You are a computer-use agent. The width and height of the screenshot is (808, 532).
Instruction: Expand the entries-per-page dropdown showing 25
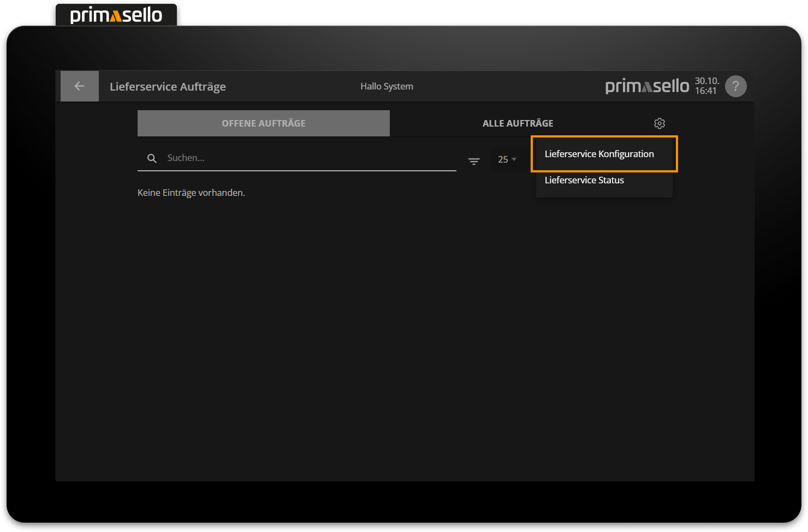(507, 159)
